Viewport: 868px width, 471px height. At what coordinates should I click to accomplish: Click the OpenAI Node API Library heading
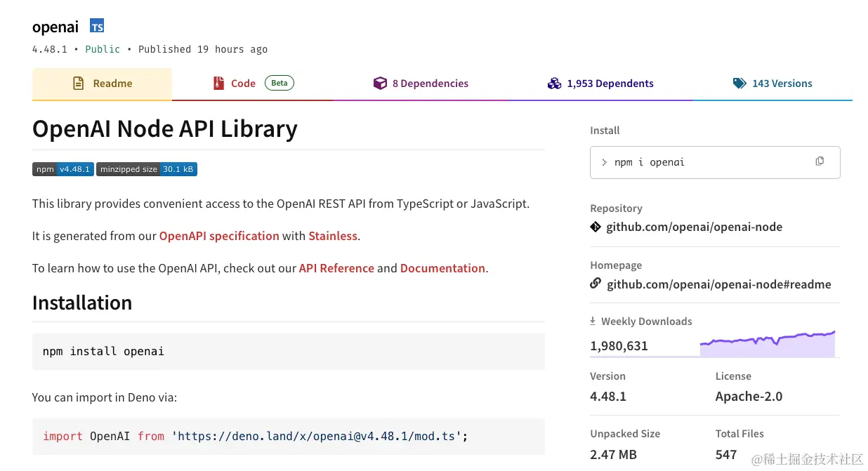click(x=165, y=129)
